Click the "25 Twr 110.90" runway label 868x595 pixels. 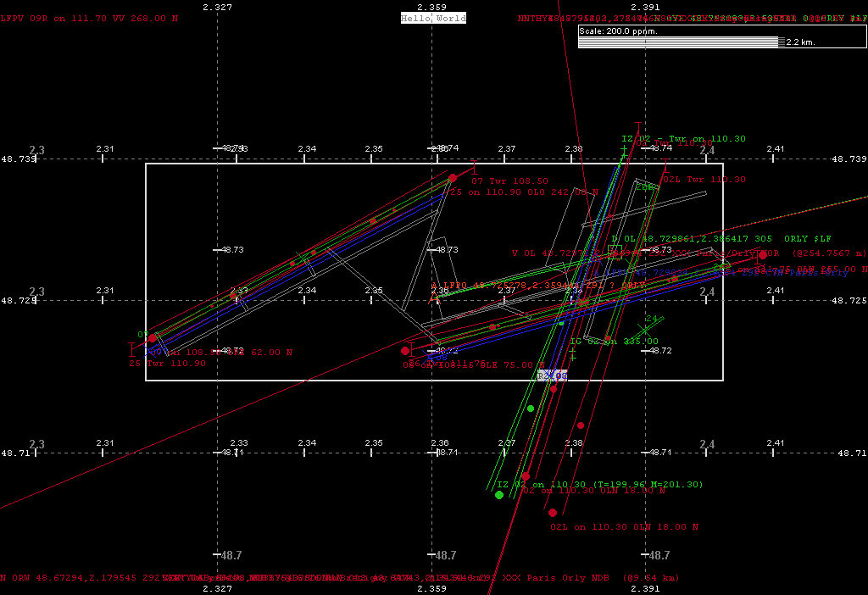[x=167, y=363]
